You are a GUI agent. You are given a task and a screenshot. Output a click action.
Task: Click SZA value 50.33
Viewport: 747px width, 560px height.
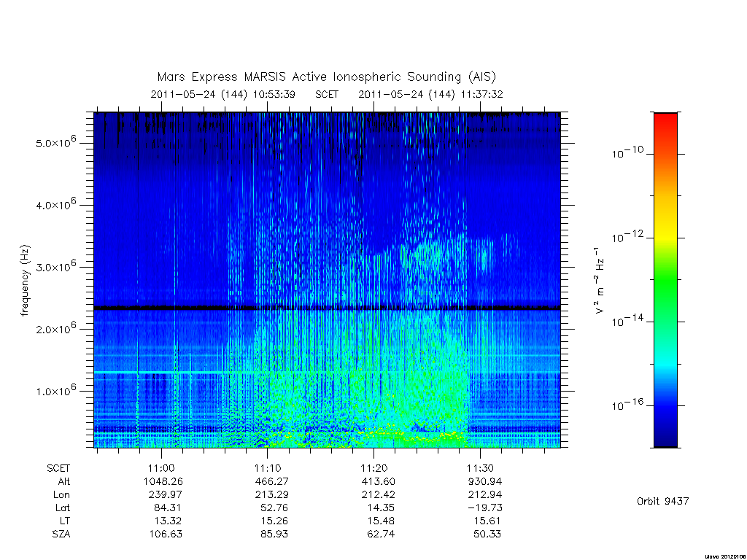pyautogui.click(x=487, y=534)
